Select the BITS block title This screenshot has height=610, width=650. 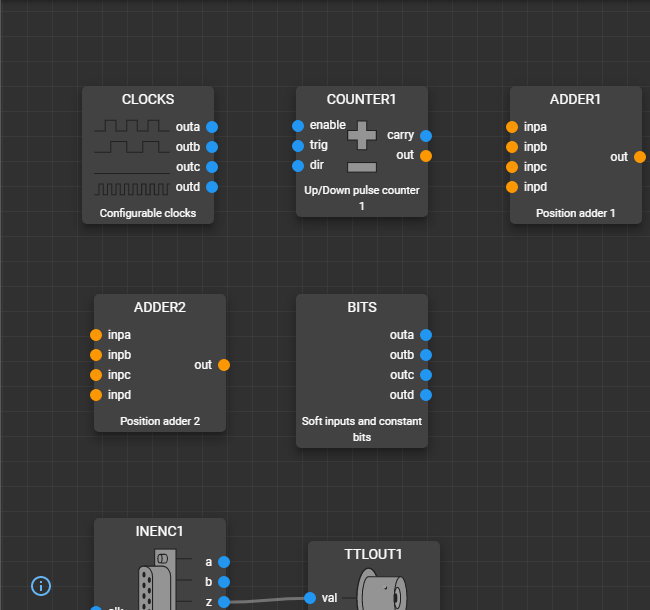click(362, 307)
